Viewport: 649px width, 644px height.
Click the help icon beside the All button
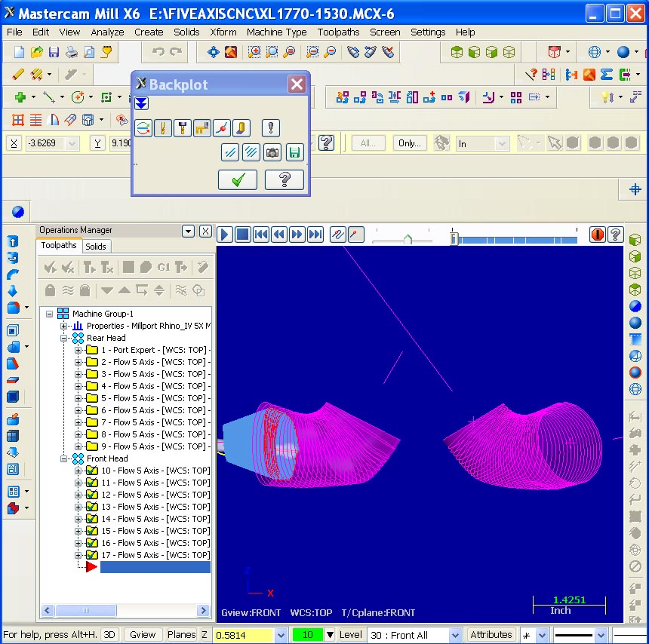326,143
